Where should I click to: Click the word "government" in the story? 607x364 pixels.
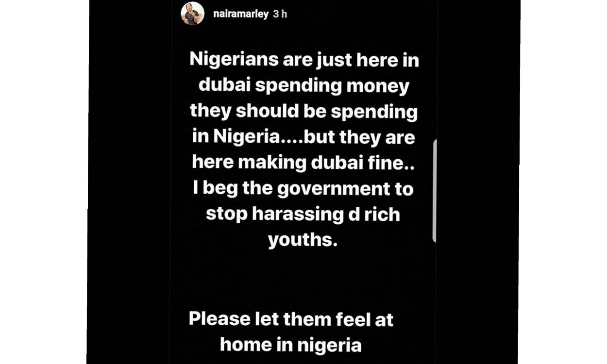[x=334, y=188]
